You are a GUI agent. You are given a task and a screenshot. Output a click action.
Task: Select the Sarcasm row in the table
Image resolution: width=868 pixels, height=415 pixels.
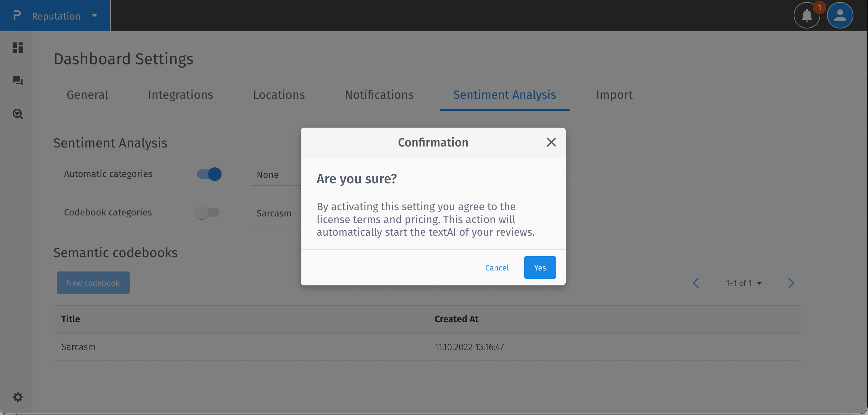point(79,347)
